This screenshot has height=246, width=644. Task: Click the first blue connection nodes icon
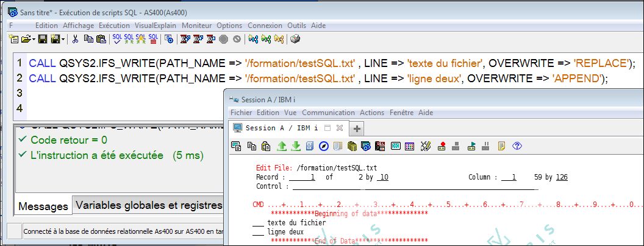253,39
